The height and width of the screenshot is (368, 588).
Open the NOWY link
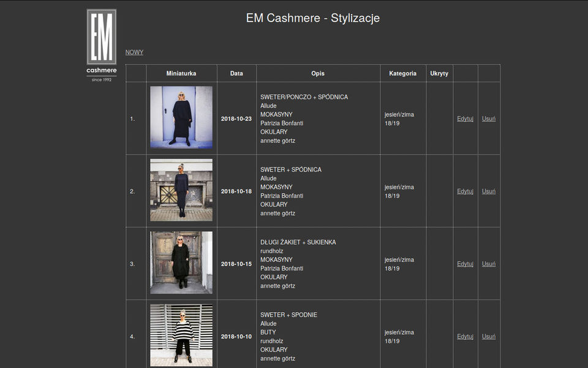[134, 52]
